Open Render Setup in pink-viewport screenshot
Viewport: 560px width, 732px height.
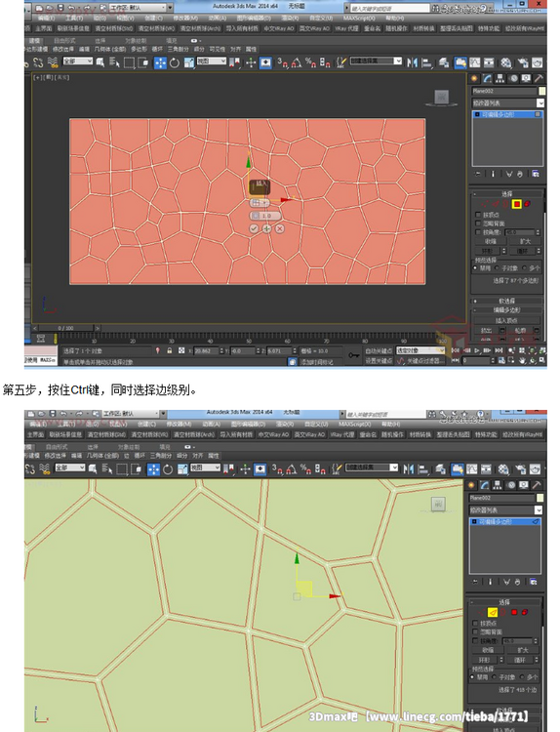click(x=522, y=62)
